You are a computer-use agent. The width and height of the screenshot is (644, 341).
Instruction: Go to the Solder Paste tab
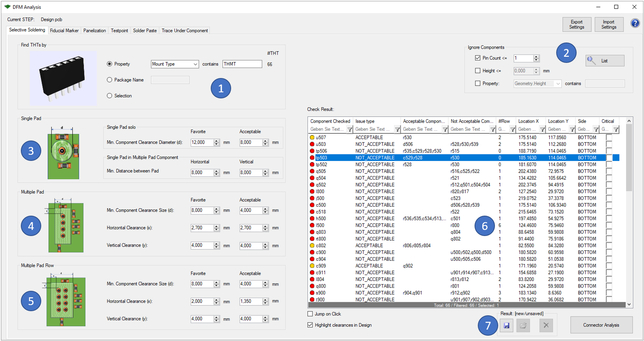click(x=145, y=31)
